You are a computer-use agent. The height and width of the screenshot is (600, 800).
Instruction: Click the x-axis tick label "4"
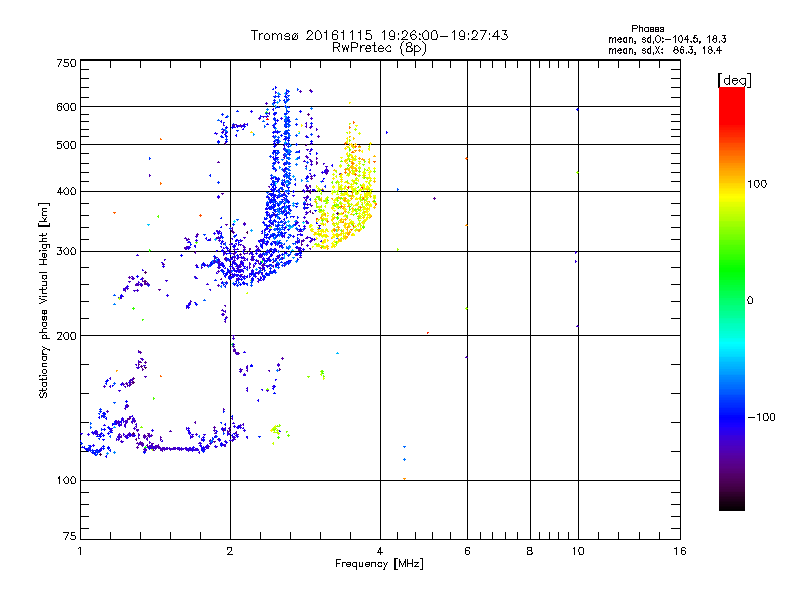(380, 551)
